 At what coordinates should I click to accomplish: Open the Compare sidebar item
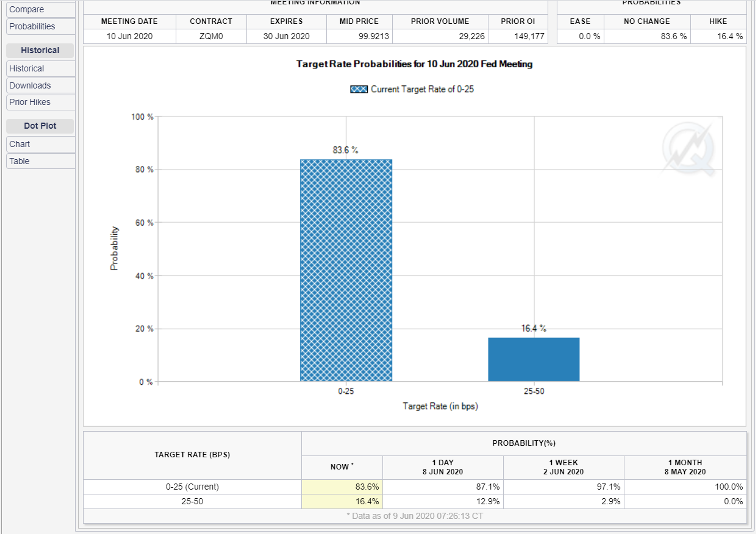(x=41, y=10)
